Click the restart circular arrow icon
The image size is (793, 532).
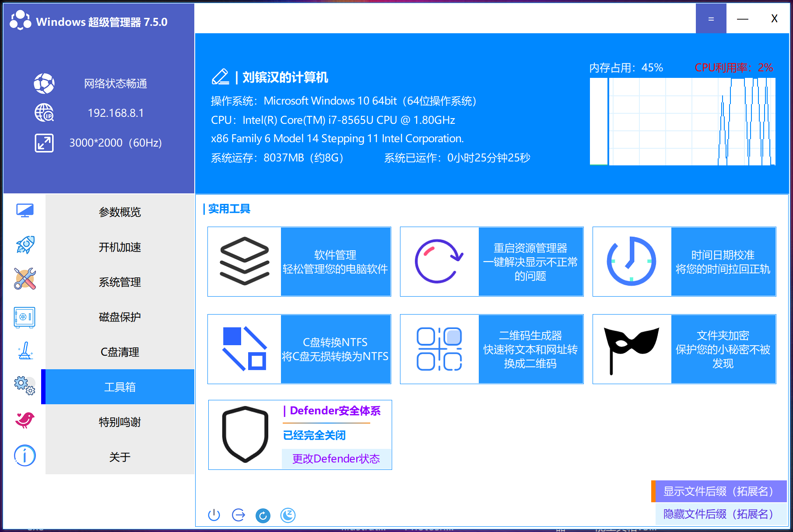263,515
